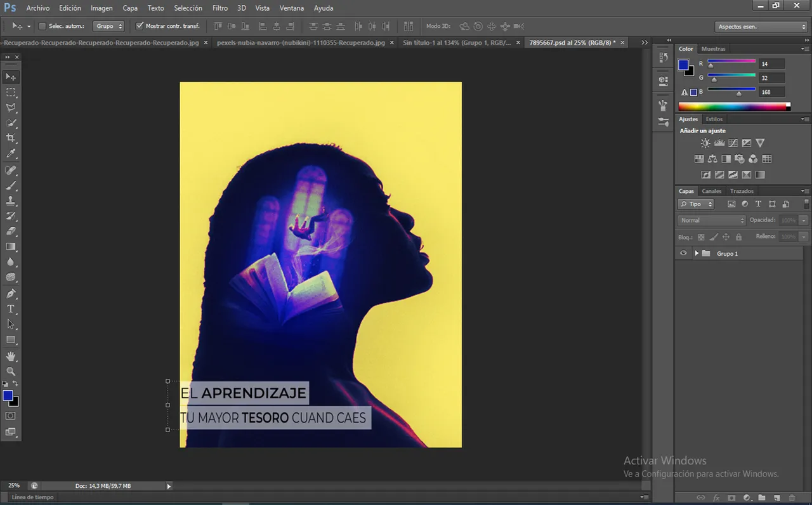This screenshot has height=505, width=812.
Task: Click the R value input field
Action: pyautogui.click(x=771, y=64)
